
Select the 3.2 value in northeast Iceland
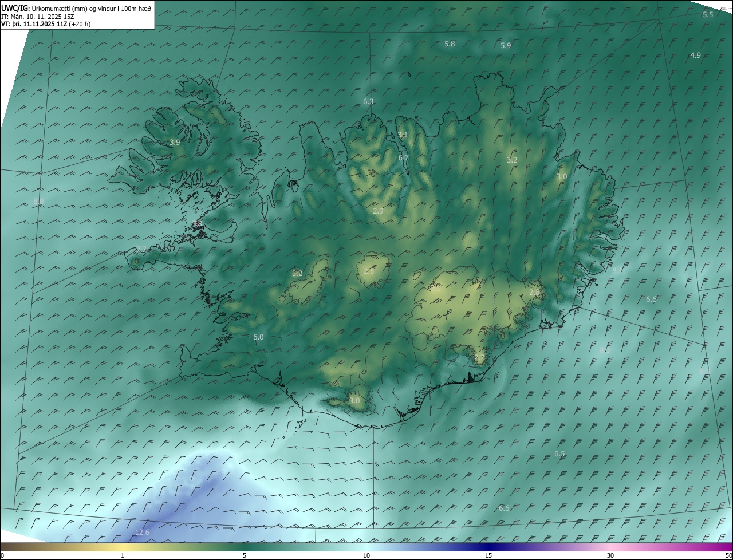(512, 160)
